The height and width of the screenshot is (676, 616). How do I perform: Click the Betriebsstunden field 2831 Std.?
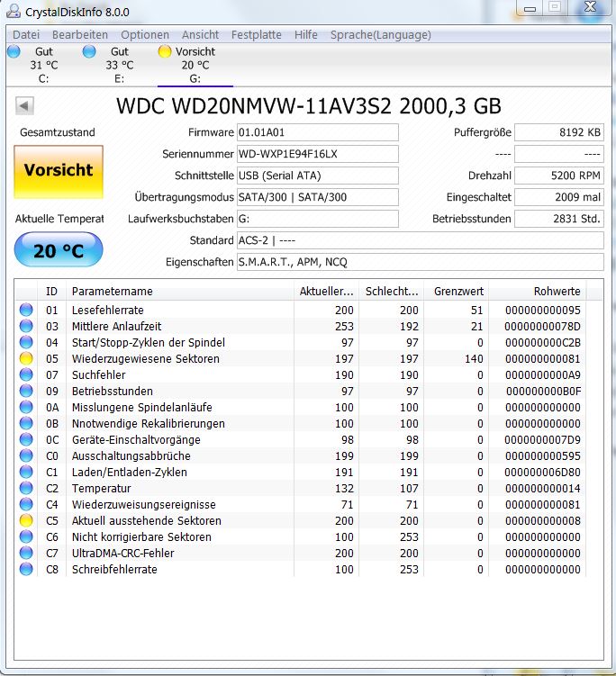point(559,219)
